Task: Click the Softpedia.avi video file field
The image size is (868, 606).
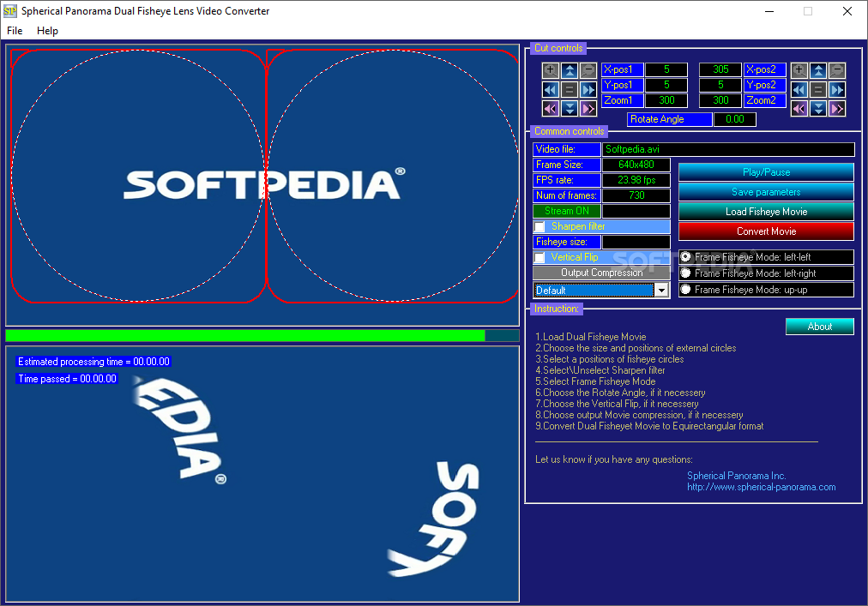Action: [728, 149]
